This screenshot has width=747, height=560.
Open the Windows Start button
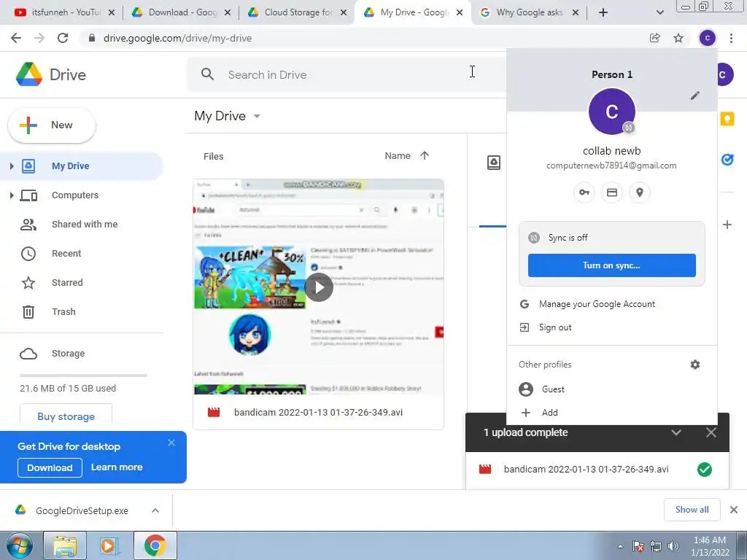click(19, 545)
